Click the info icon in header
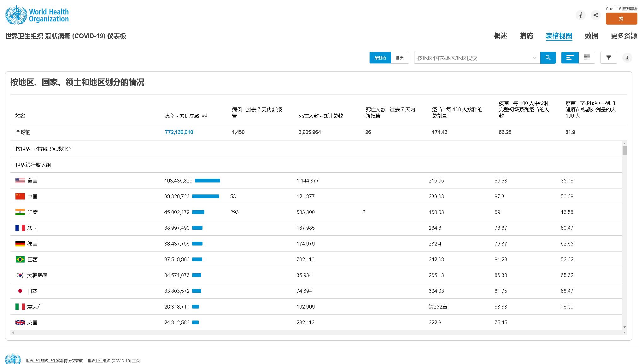Screen dimensions: 639x364 point(581,15)
